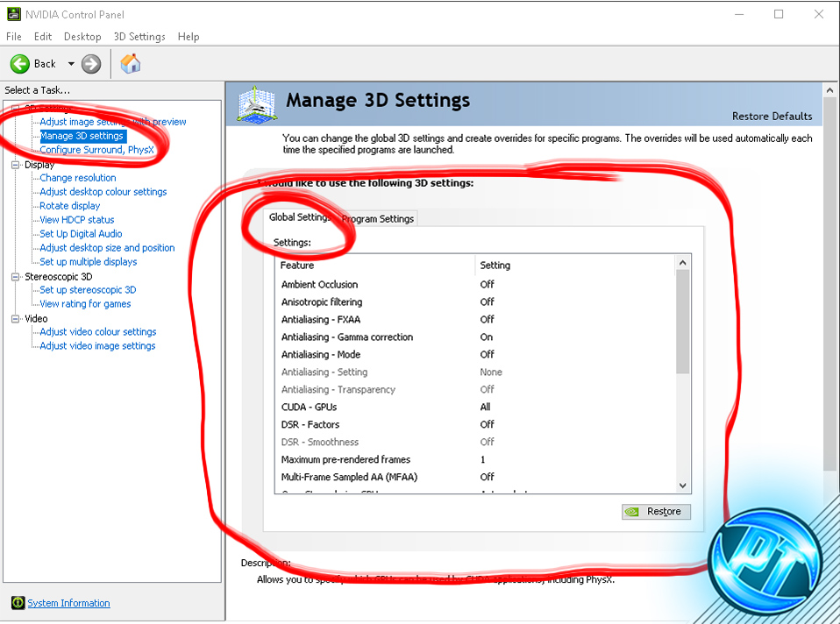Open Set Up Digital Audio

point(81,233)
